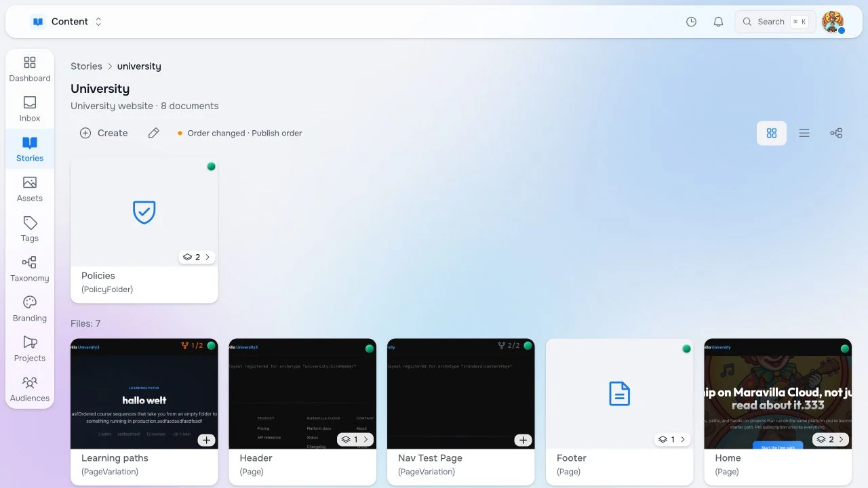Click the user avatar in top bar
Screen dimensions: 868x488
pyautogui.click(x=833, y=22)
